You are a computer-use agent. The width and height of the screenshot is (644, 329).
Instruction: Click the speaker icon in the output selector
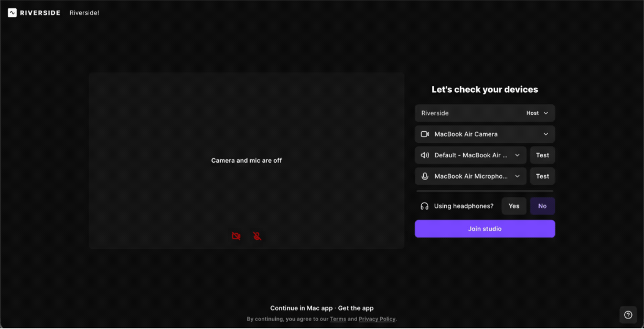coord(425,155)
